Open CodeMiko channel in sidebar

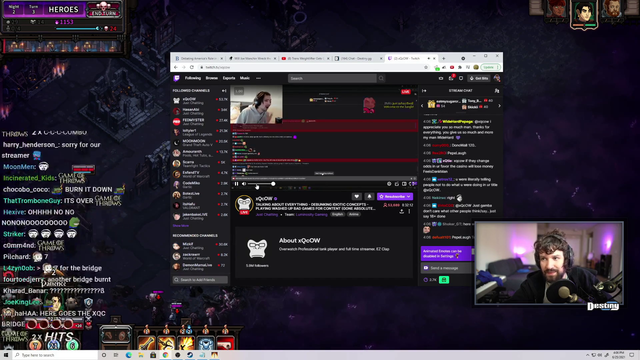200,184
